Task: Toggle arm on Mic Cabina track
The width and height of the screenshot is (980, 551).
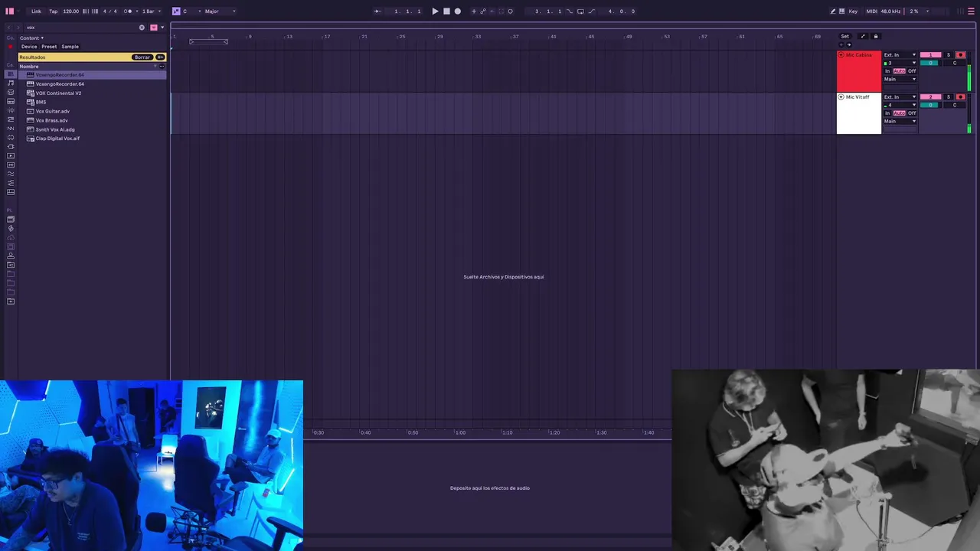Action: (x=961, y=55)
